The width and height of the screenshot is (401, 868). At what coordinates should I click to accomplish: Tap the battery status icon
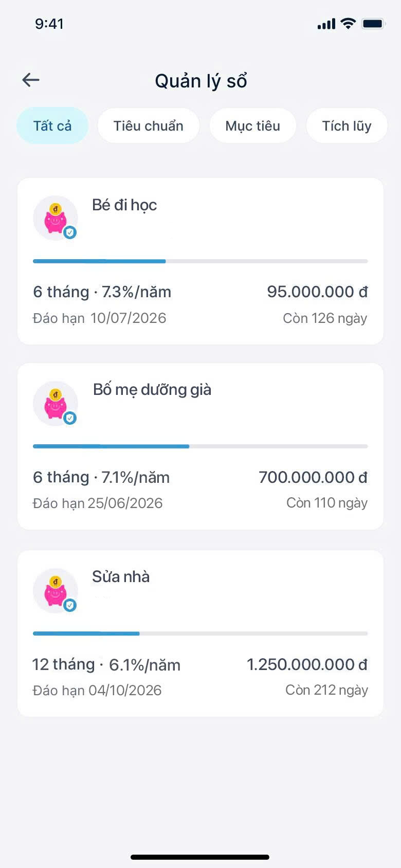click(373, 24)
